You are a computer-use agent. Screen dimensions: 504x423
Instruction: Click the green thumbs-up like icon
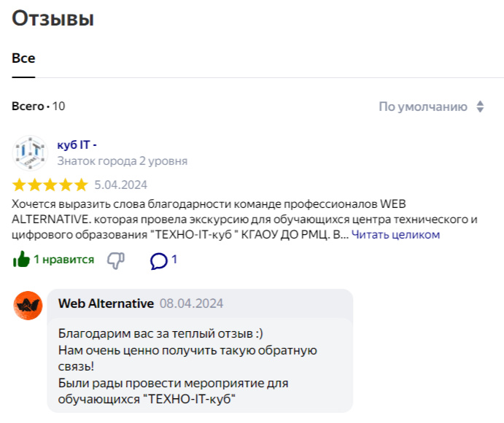pyautogui.click(x=21, y=259)
